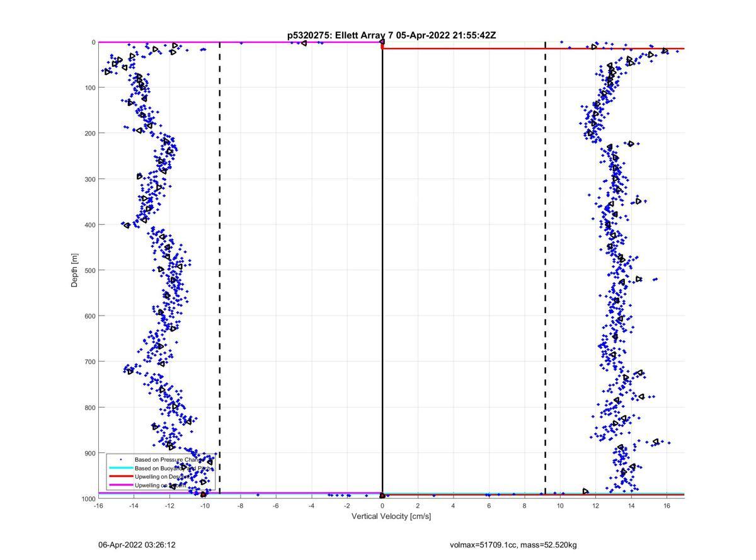The width and height of the screenshot is (756, 560).
Task: Click depth axis tick label '200'
Action: (89, 133)
